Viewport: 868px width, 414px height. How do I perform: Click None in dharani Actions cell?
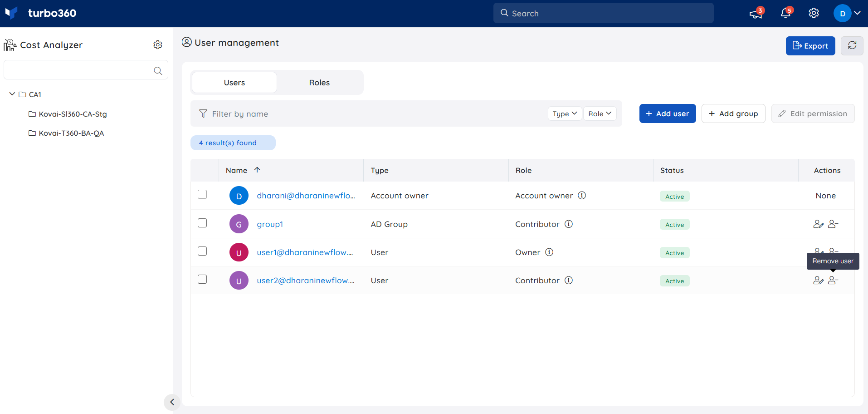tap(826, 196)
